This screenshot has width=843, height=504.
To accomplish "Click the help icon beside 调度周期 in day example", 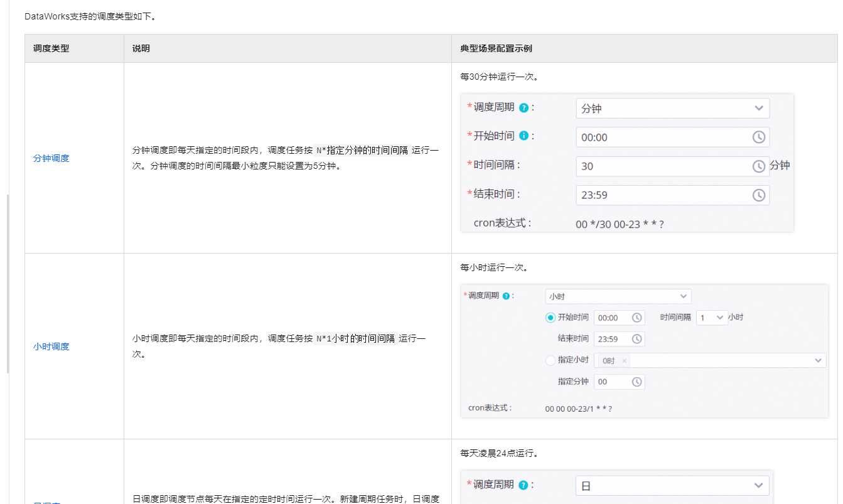I will coord(524,485).
